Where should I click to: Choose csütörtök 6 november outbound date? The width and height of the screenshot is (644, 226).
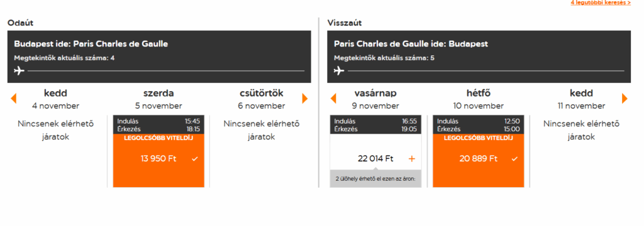261,99
